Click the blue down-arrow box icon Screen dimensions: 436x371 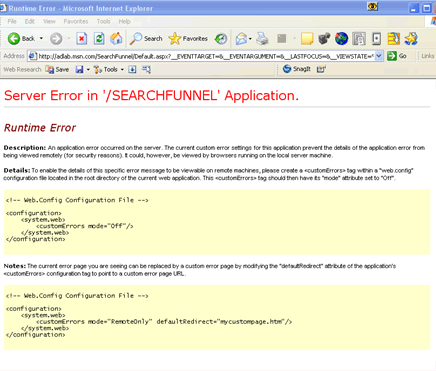pyautogui.click(x=132, y=69)
